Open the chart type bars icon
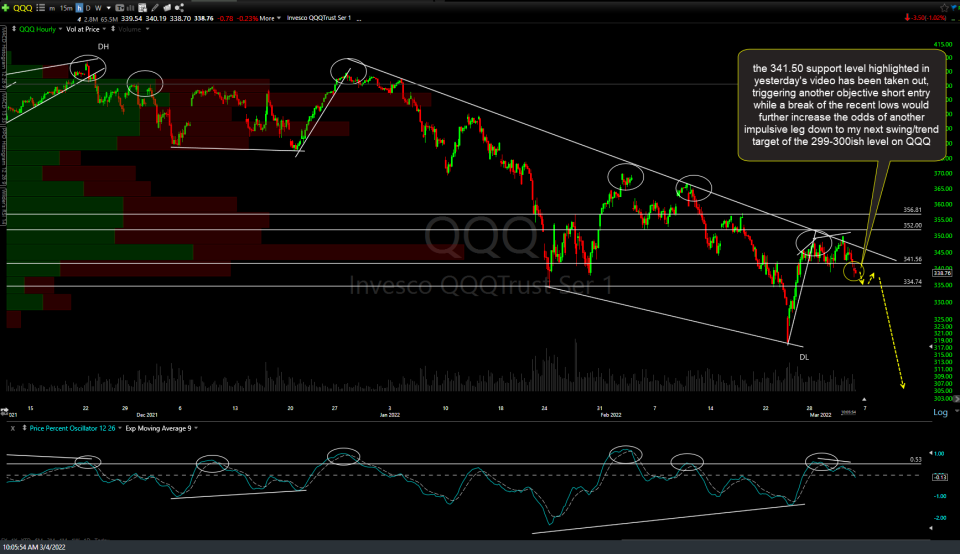The image size is (960, 554). point(130,8)
